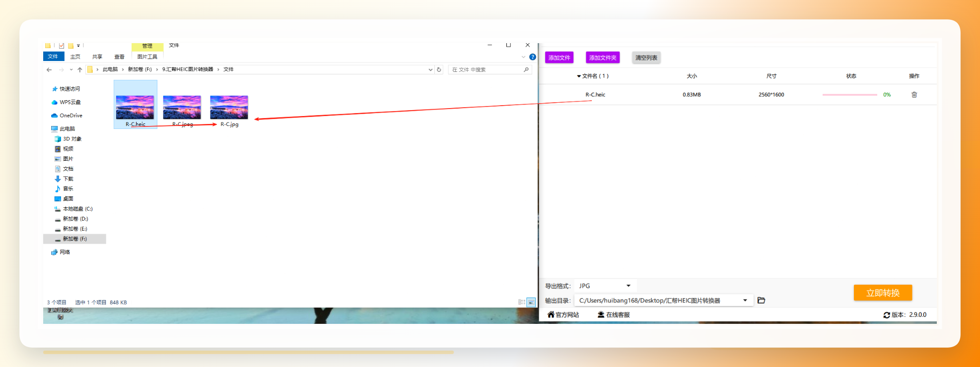
Task: Click 此电脑 in the address breadcrumb
Action: [x=110, y=69]
